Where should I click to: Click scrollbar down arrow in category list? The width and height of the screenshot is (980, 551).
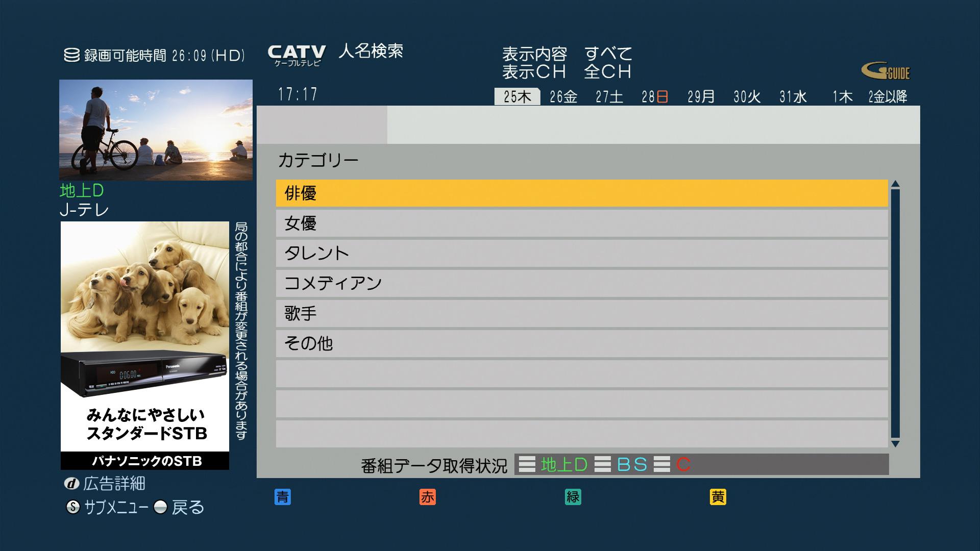coord(895,444)
